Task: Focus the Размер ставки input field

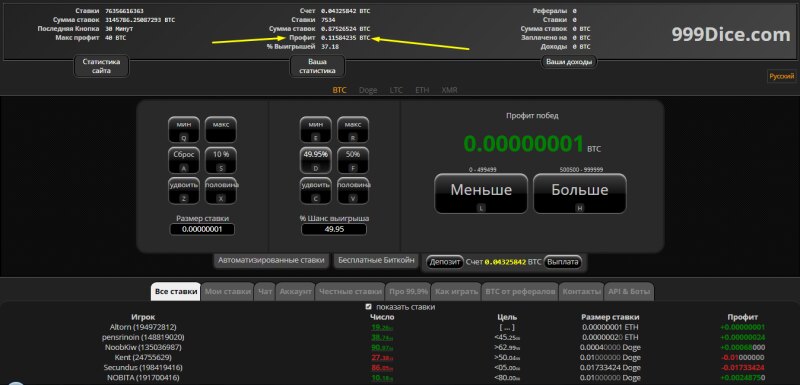Action: 202,229
